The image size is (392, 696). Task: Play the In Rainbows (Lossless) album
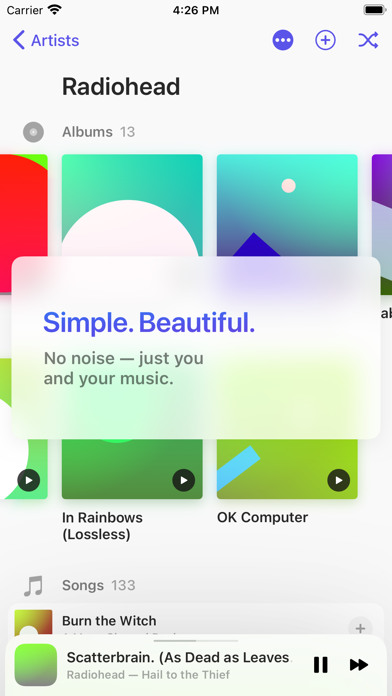[x=183, y=480]
